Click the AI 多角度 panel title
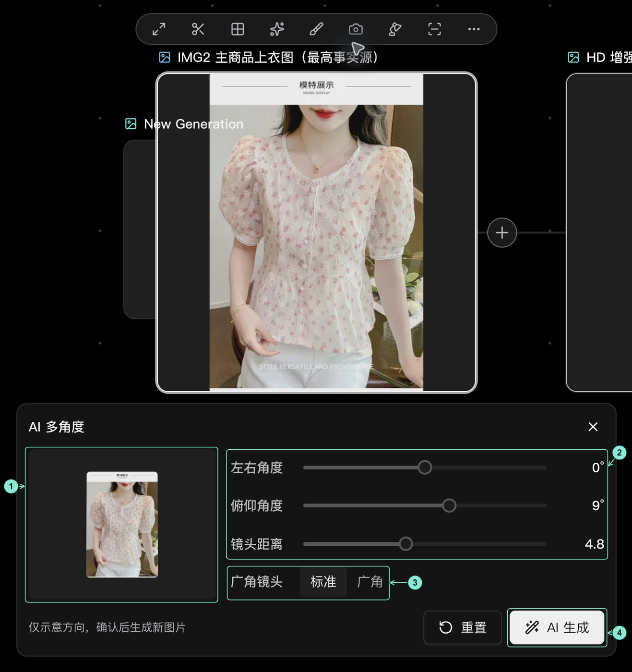The height and width of the screenshot is (672, 632). pyautogui.click(x=57, y=427)
